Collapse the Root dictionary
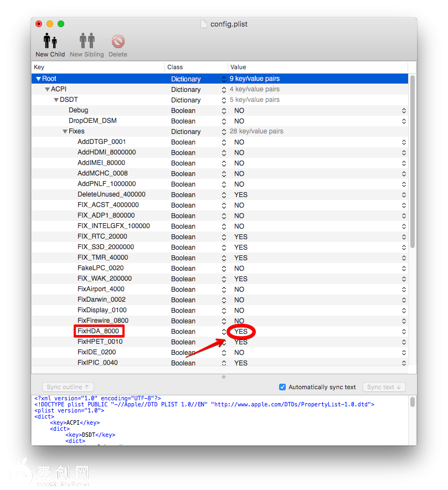The width and height of the screenshot is (448, 490). (x=38, y=79)
